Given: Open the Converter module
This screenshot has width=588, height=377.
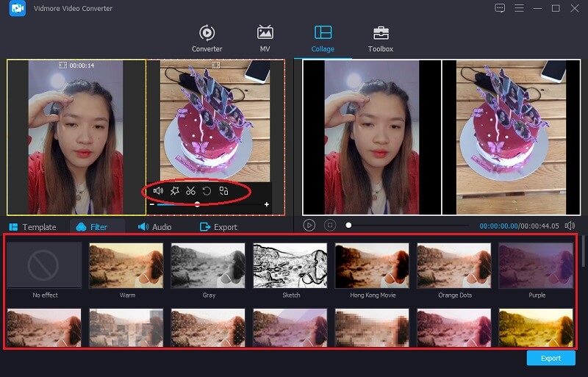Looking at the screenshot, I should point(207,38).
